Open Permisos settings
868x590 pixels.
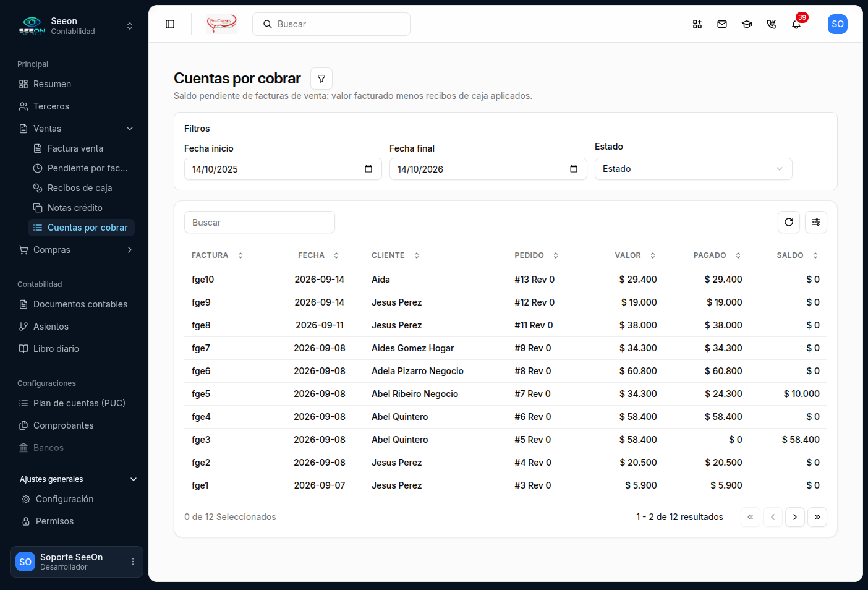78,521
